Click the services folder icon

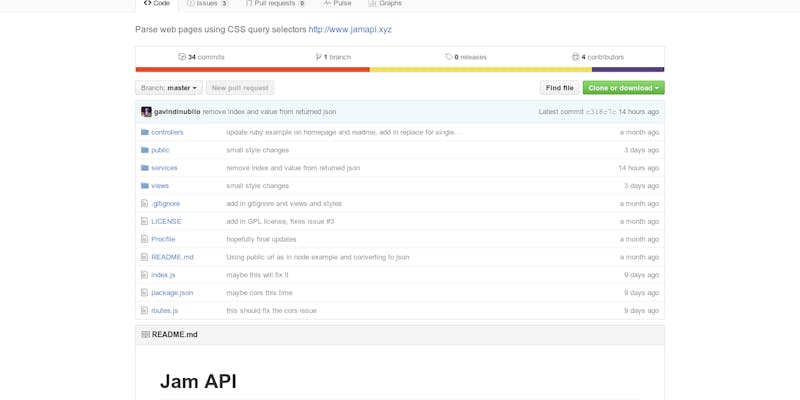click(x=145, y=168)
